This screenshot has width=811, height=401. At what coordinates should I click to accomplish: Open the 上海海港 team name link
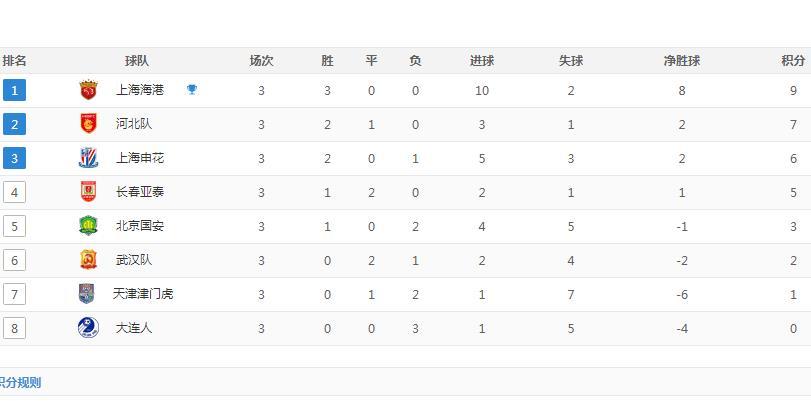140,90
